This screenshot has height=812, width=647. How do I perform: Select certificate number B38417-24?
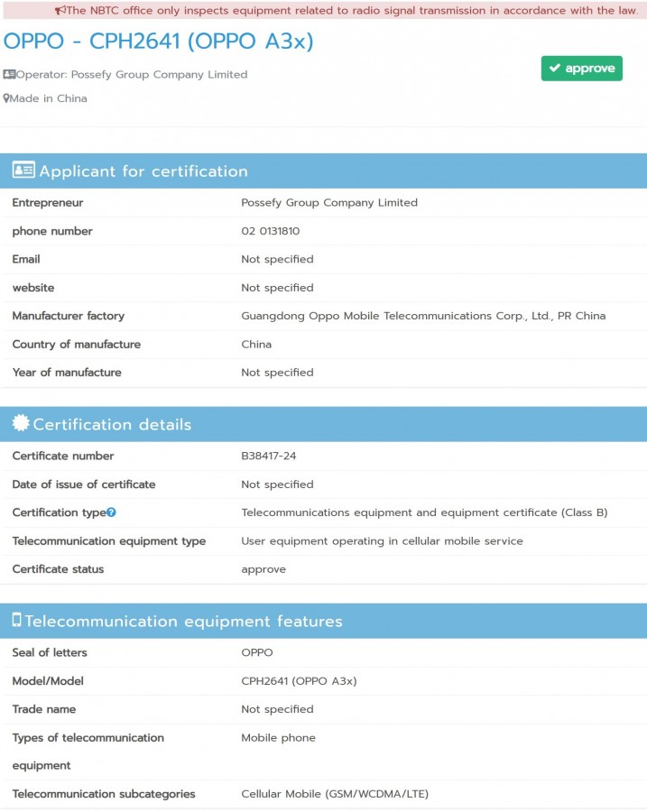click(x=269, y=457)
